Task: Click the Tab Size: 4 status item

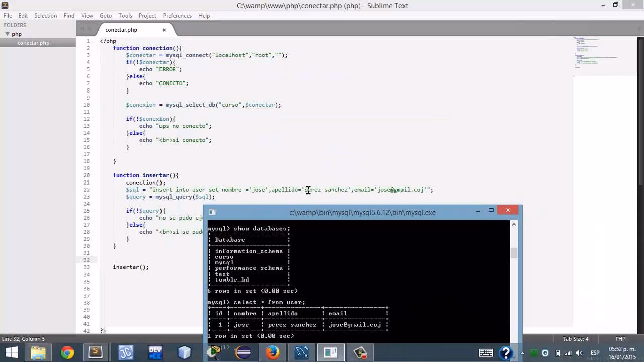Action: pos(576,339)
